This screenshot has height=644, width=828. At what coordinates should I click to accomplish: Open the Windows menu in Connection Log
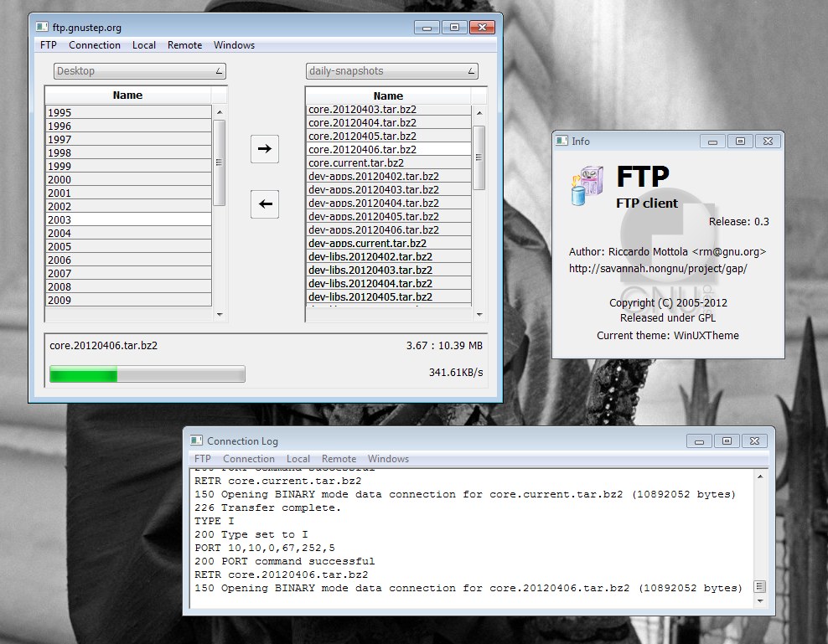click(388, 459)
